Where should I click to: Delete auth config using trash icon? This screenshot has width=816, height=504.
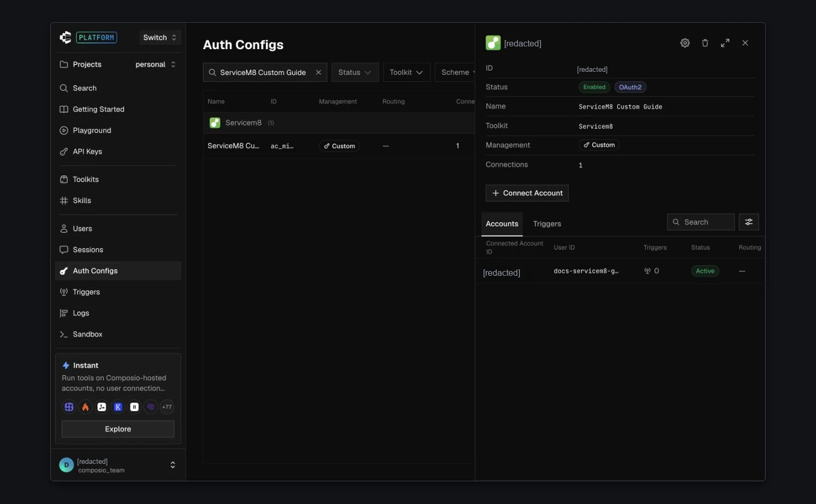[705, 43]
